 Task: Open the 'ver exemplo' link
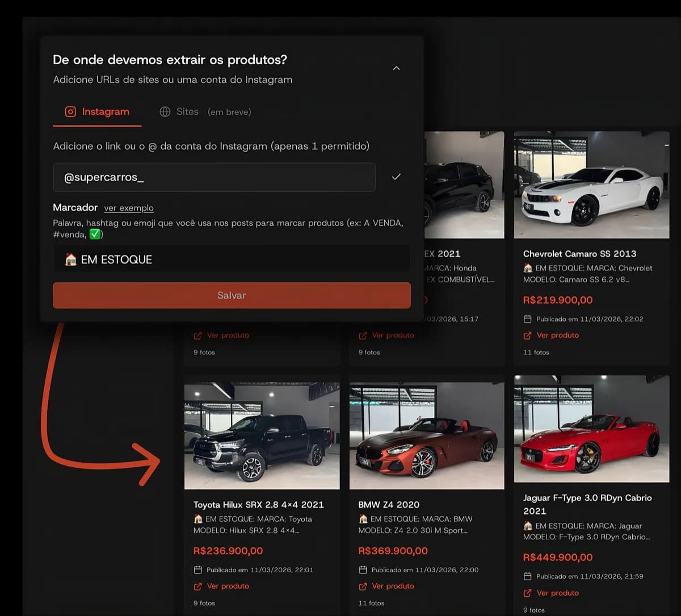(x=129, y=208)
